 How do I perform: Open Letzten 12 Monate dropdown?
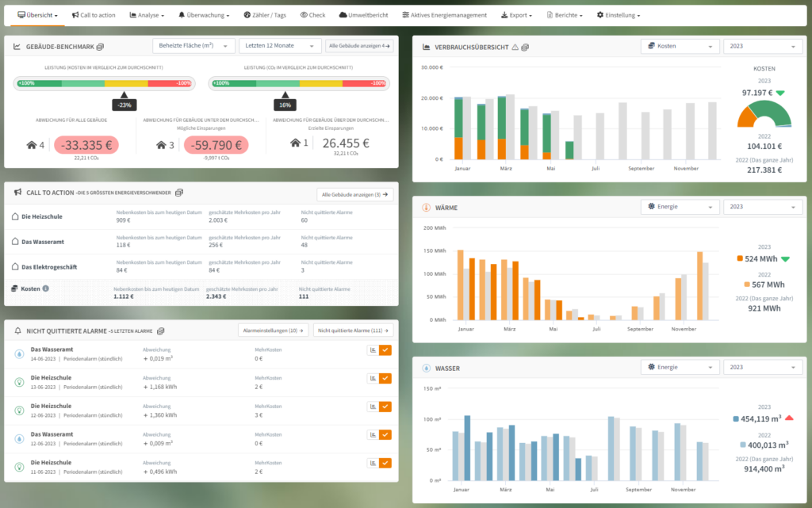tap(280, 45)
